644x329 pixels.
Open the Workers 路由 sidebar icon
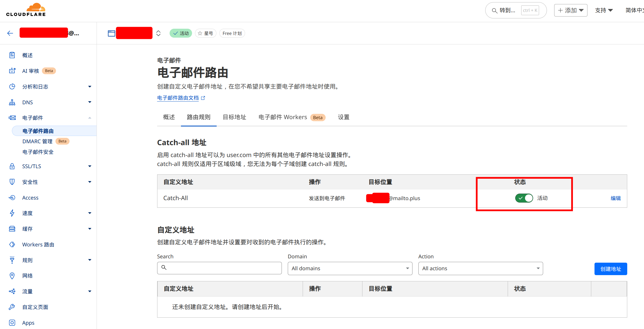12,245
